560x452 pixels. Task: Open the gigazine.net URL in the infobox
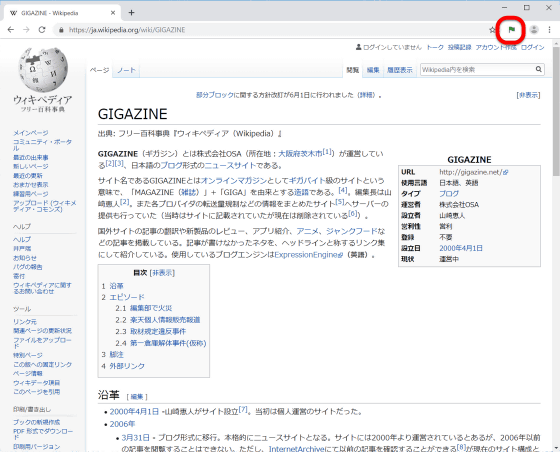tap(474, 172)
